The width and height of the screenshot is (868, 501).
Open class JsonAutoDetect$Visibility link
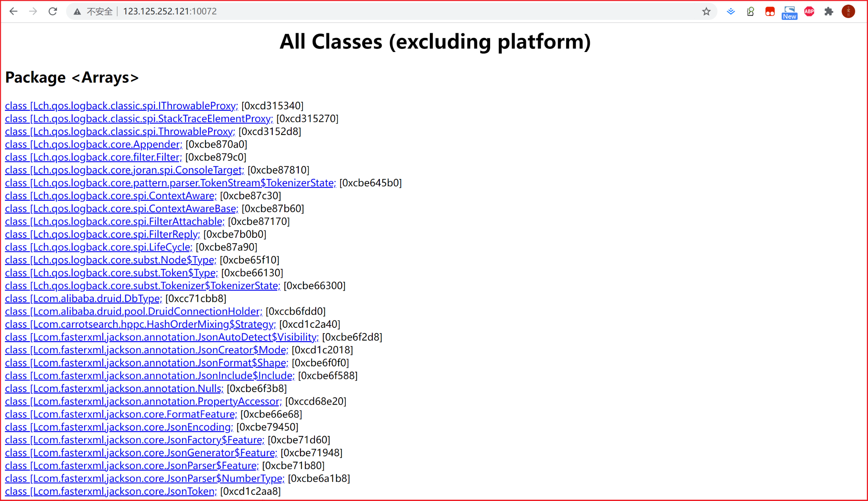(162, 337)
